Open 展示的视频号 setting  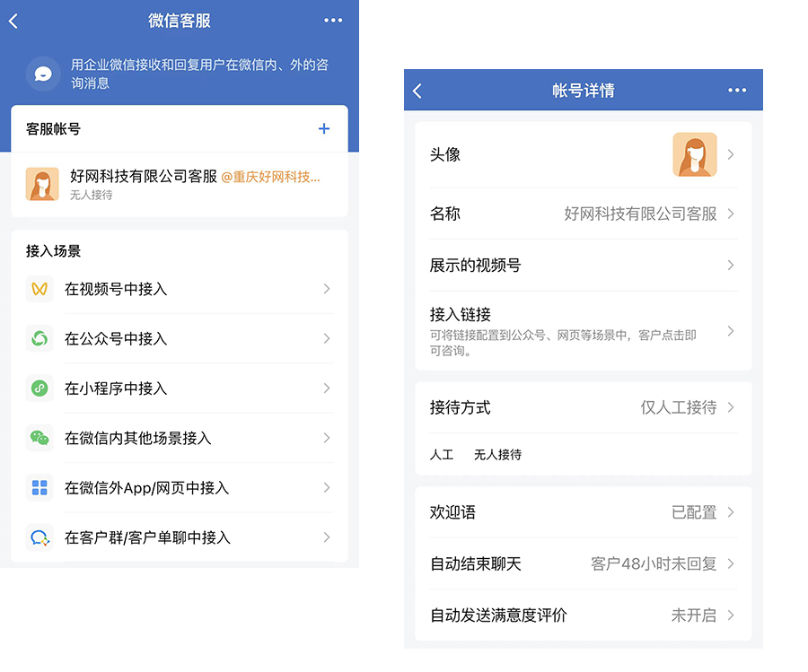click(x=584, y=266)
